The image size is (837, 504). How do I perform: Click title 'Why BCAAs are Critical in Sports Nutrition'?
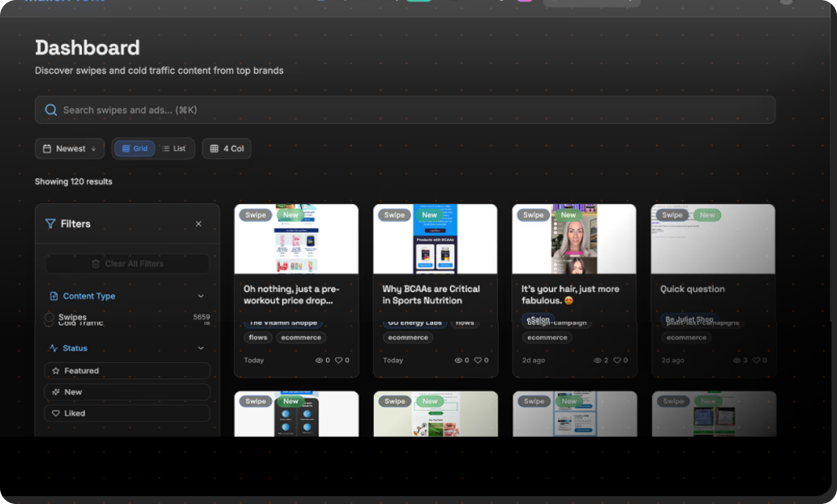[431, 294]
